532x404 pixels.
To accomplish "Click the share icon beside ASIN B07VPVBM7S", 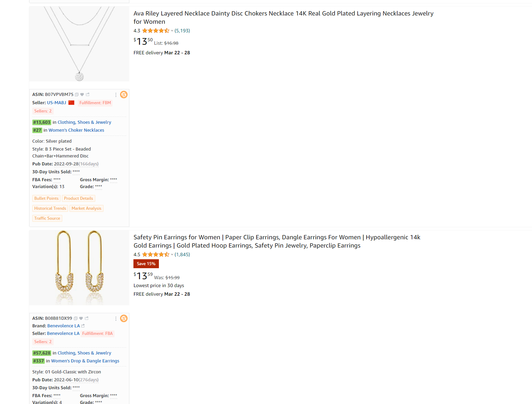I will coord(88,95).
